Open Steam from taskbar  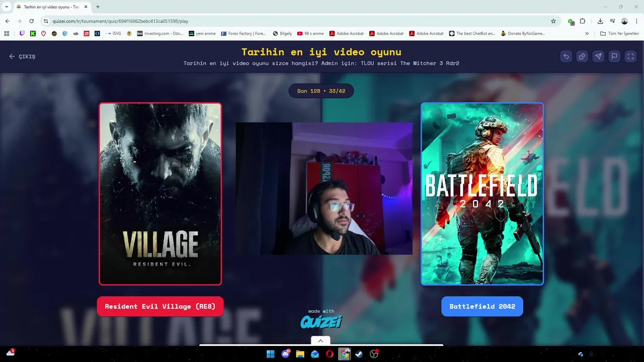tap(359, 354)
